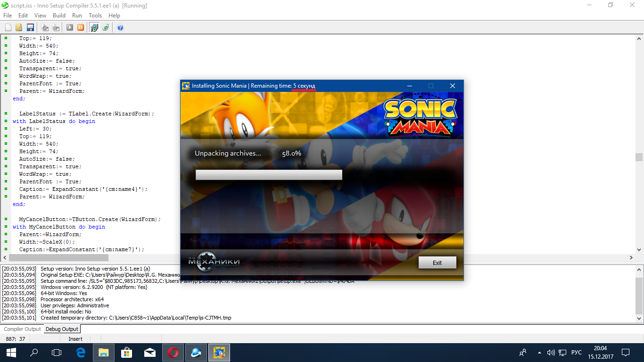644x362 pixels.
Task: Click line "Caption:=ExpandConstant('{cm:name7}');"
Action: pyautogui.click(x=82, y=249)
